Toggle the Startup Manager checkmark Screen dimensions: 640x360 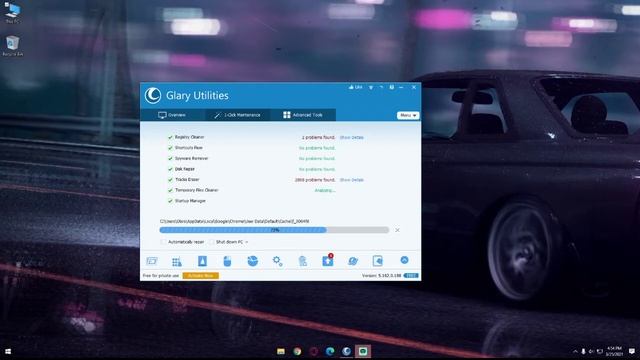(x=170, y=201)
